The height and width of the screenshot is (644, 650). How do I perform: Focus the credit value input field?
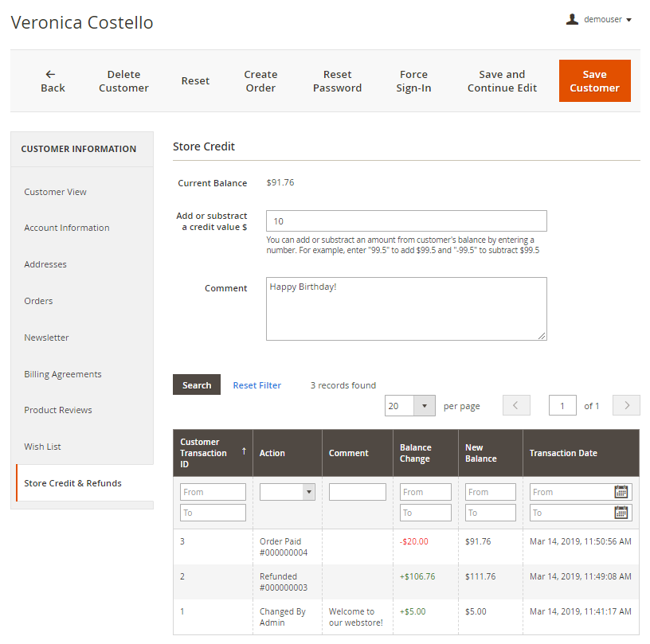[x=406, y=221]
